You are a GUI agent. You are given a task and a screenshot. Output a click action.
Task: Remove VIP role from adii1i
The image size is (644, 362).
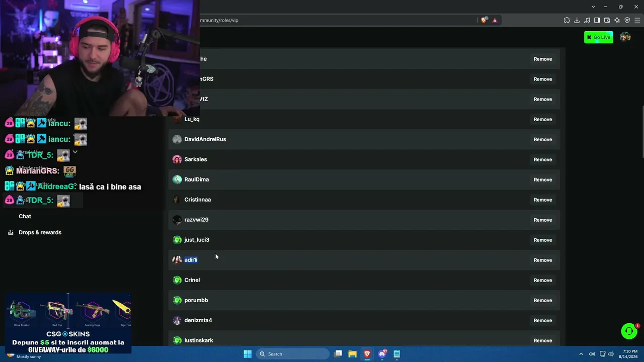543,260
